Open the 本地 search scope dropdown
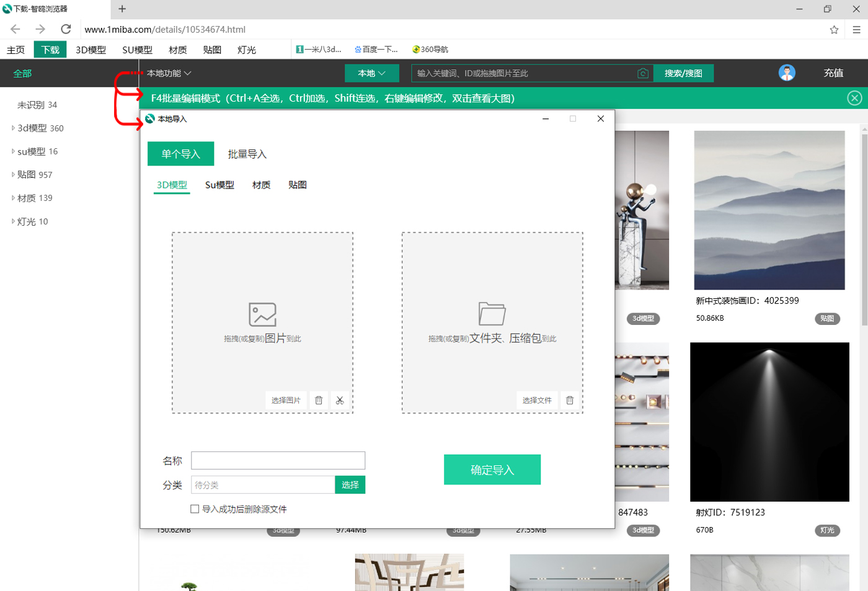868x591 pixels. click(x=371, y=73)
